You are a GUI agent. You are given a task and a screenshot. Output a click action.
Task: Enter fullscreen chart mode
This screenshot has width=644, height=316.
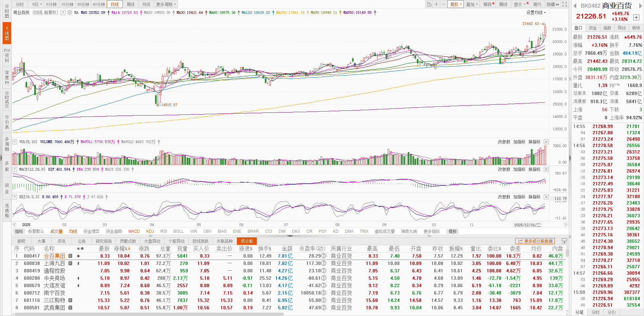[565, 4]
